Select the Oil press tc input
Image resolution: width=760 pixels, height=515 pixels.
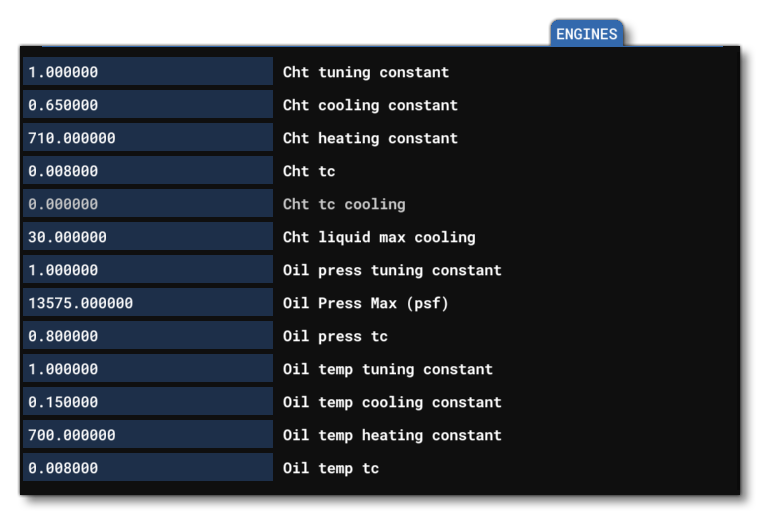tap(147, 336)
